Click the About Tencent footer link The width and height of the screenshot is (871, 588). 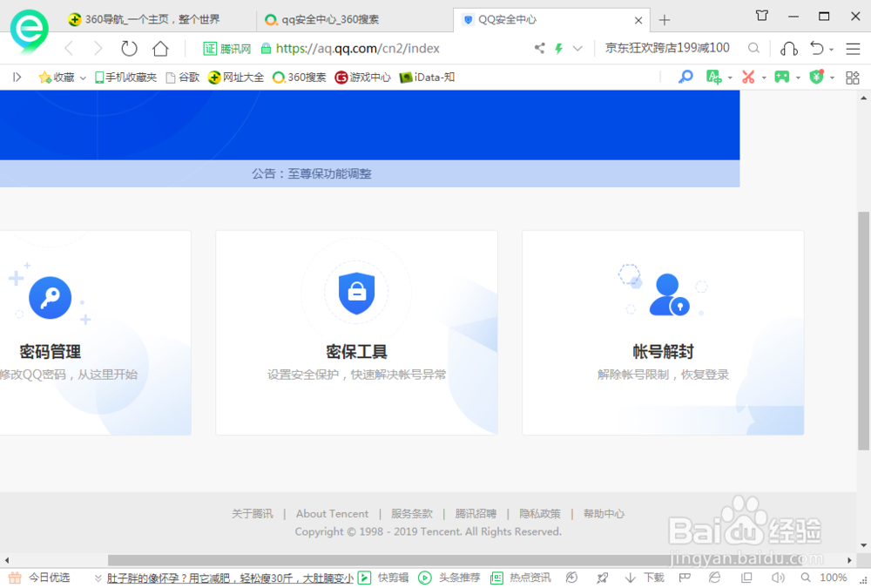[x=332, y=514]
